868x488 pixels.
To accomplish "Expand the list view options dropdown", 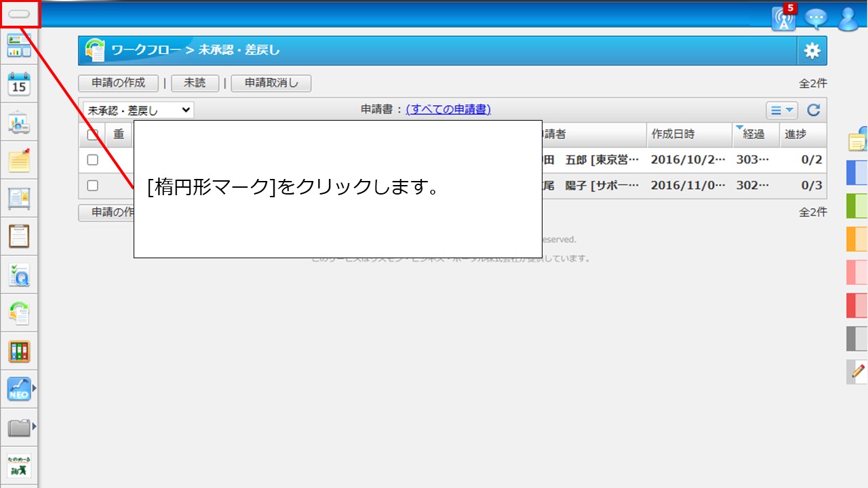I will click(x=781, y=110).
